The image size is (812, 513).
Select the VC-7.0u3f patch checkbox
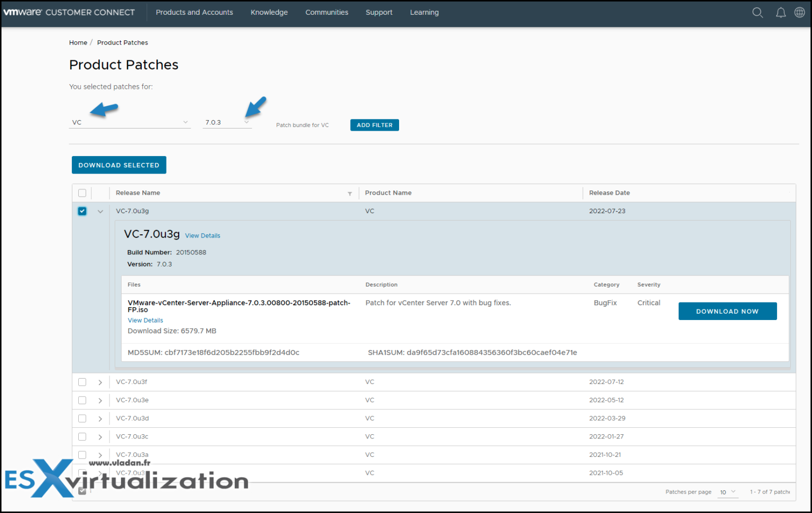82,382
